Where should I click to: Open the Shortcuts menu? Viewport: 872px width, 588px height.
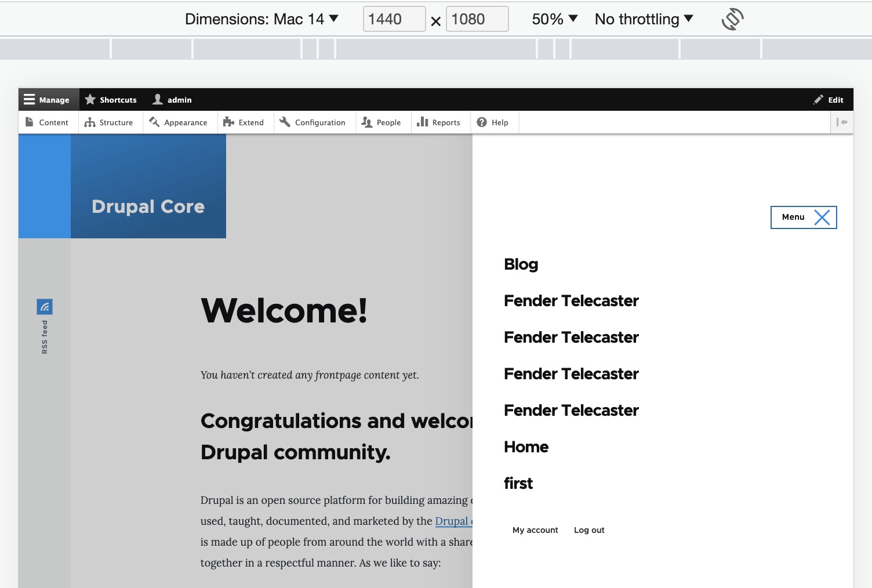pyautogui.click(x=111, y=99)
